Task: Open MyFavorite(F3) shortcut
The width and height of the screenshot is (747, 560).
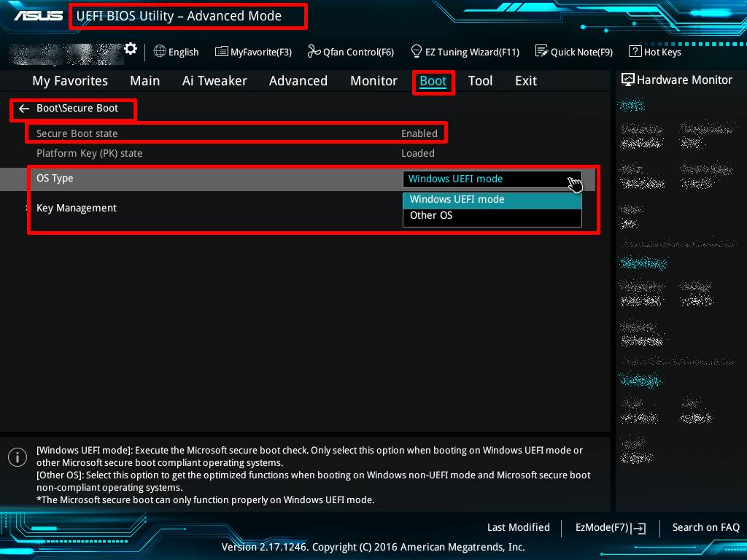Action: (x=253, y=52)
